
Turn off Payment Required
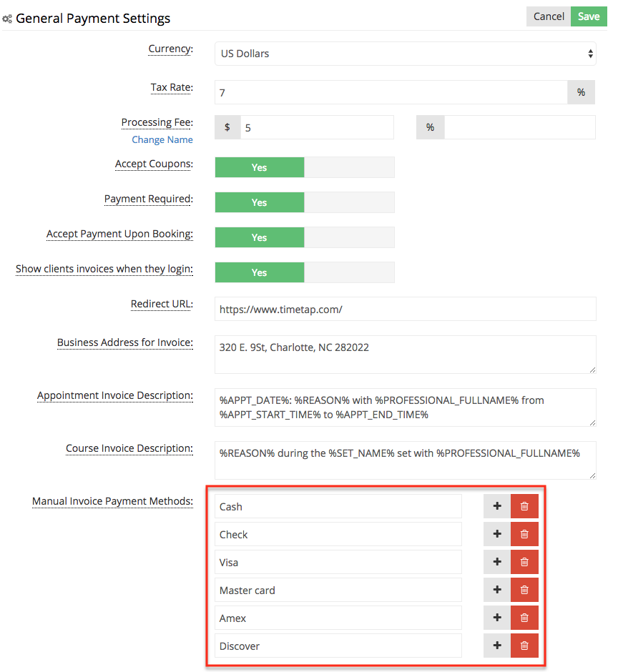pos(350,202)
